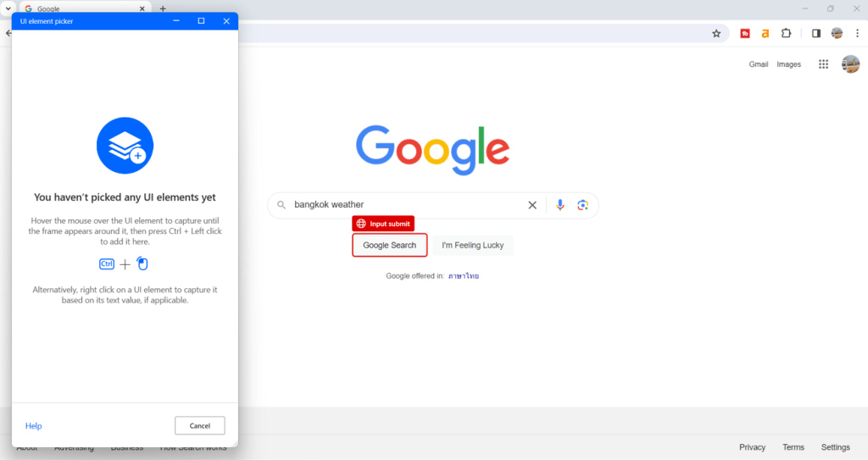Open the Chrome profile avatar in the toolbar
868x460 pixels.
837,33
